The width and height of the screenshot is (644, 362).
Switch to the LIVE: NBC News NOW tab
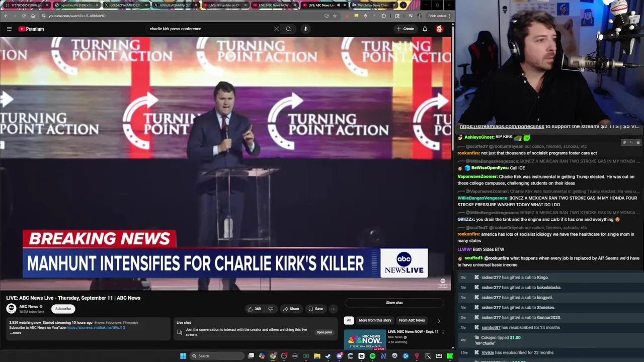274,5
